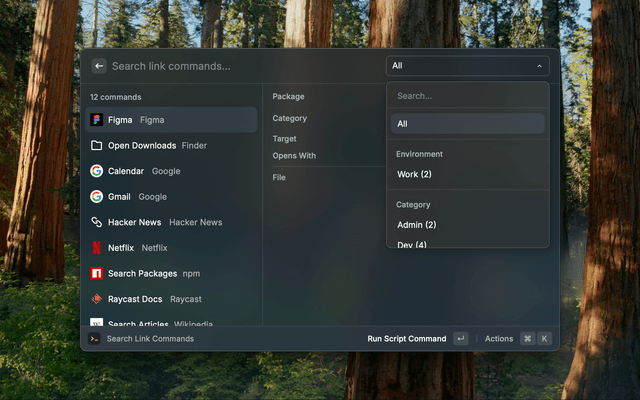Select the All option in dropdown
This screenshot has height=400, width=640.
tap(468, 124)
